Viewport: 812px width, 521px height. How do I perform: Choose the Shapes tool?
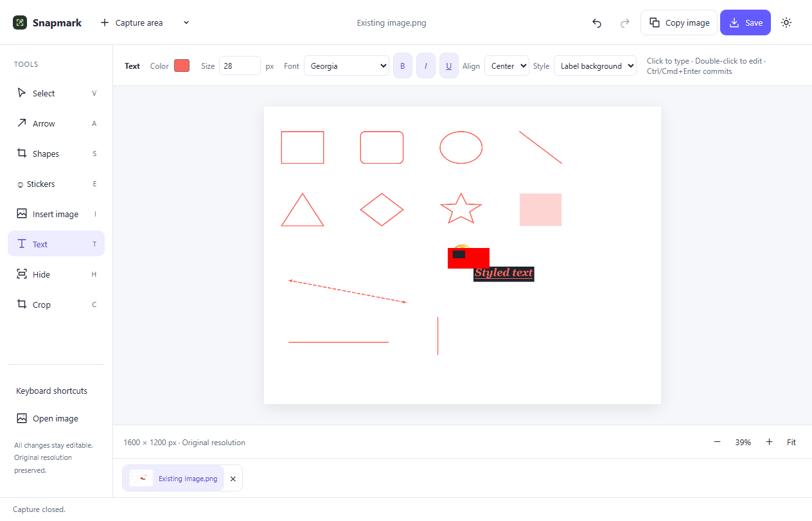coord(56,154)
